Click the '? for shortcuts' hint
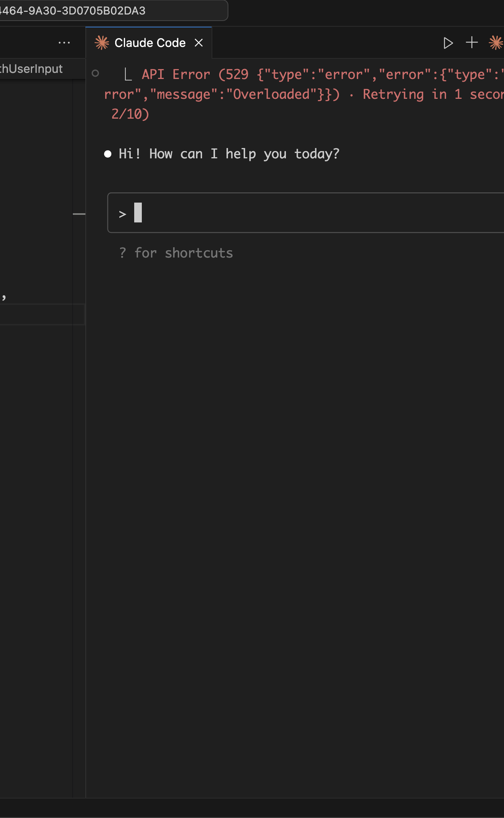 [x=176, y=253]
